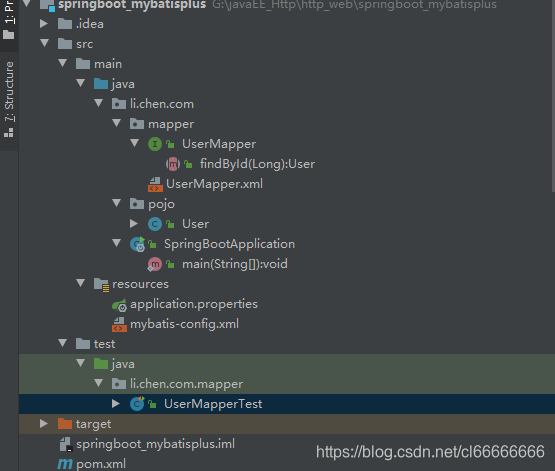The height and width of the screenshot is (471, 555).
Task: Click the .idea folder icon
Action: pos(65,24)
